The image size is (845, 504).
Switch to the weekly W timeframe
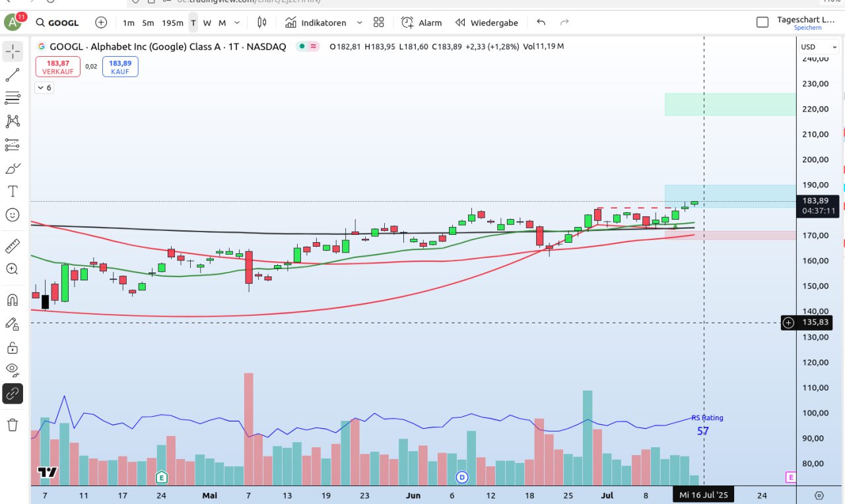207,22
